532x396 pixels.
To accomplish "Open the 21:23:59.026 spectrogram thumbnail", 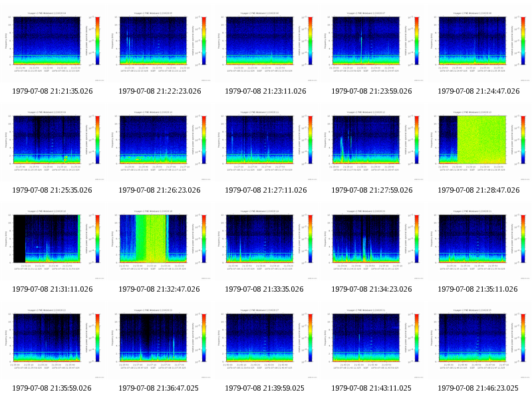I will (x=372, y=45).
